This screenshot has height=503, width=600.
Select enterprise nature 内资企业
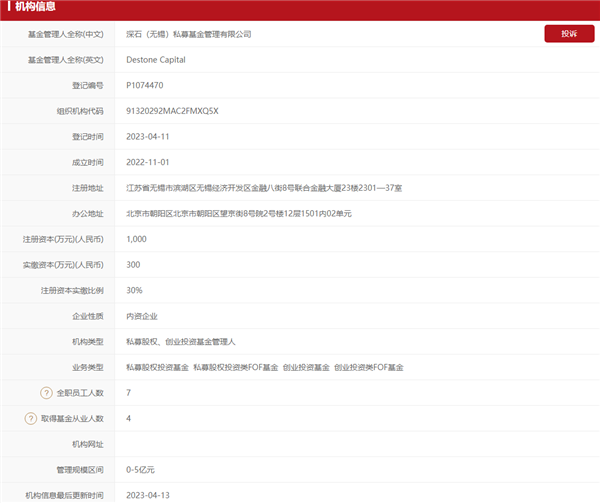[142, 316]
